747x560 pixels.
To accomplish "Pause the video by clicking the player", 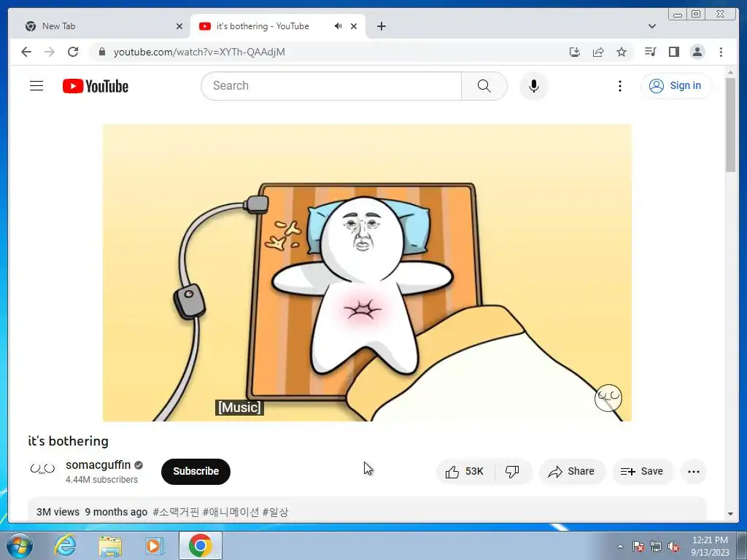I will pos(367,273).
